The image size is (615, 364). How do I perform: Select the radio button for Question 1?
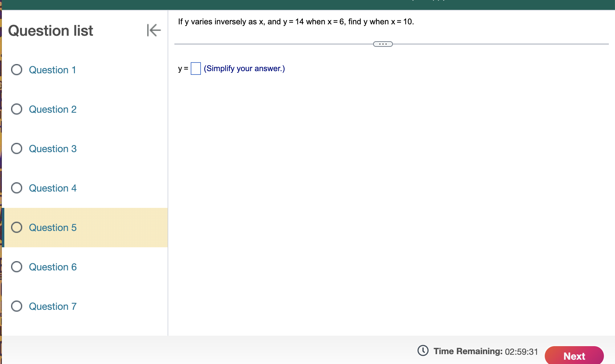17,70
